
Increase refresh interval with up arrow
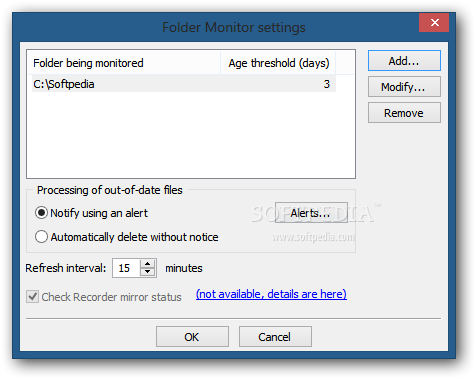click(147, 263)
